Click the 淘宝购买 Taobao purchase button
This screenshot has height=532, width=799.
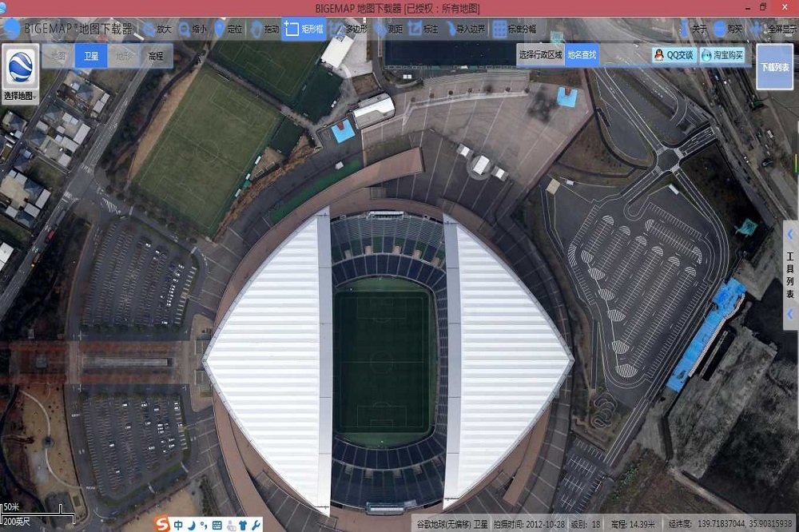coord(722,55)
